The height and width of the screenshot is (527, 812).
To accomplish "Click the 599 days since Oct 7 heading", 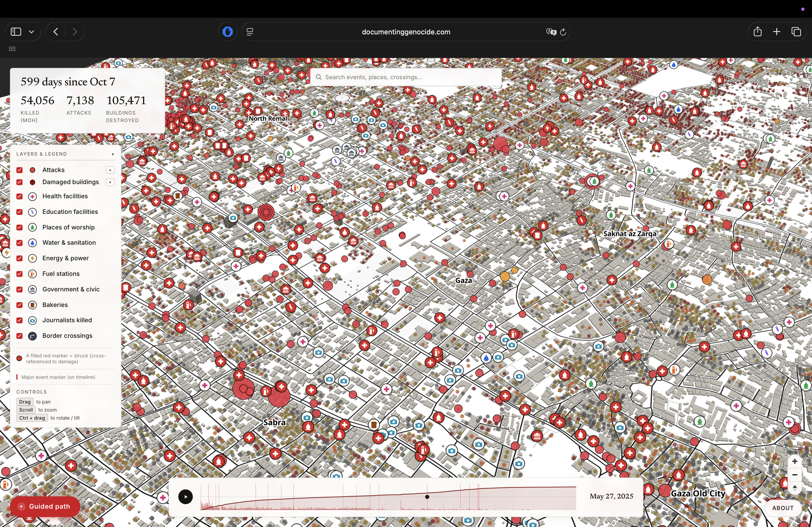I will [x=68, y=82].
